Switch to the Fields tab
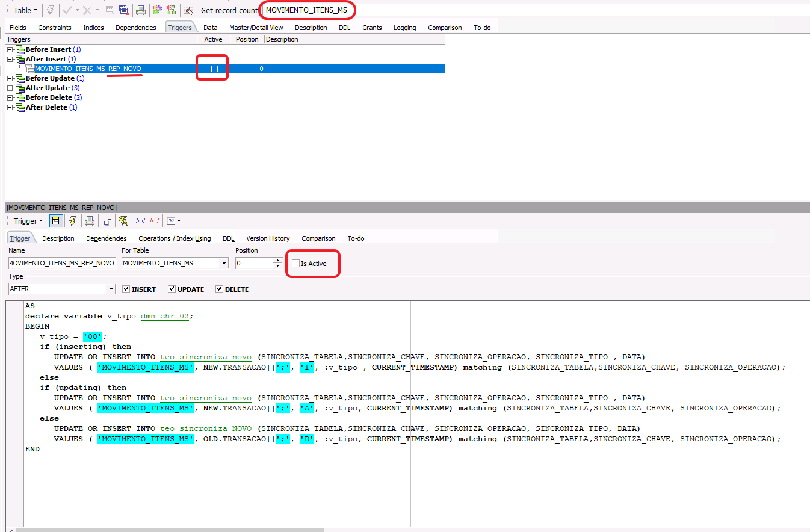Image resolution: width=810 pixels, height=532 pixels. [x=18, y=28]
